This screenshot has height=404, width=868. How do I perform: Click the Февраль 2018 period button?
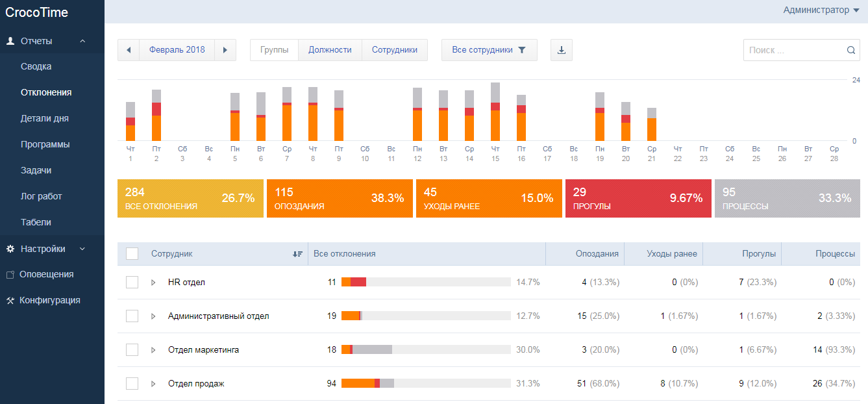click(177, 50)
